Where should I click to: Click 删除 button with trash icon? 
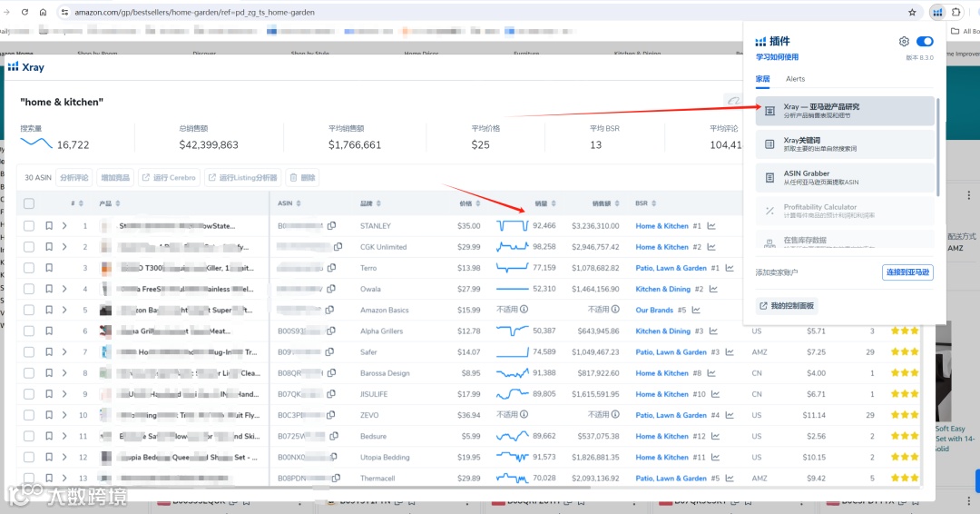pyautogui.click(x=302, y=178)
